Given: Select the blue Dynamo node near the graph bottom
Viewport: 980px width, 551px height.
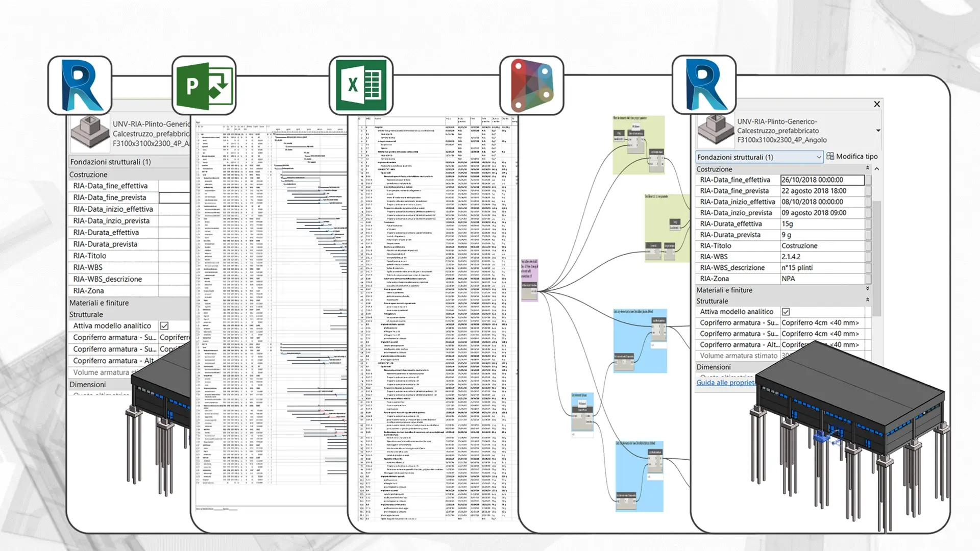Looking at the screenshot, I should 639,474.
